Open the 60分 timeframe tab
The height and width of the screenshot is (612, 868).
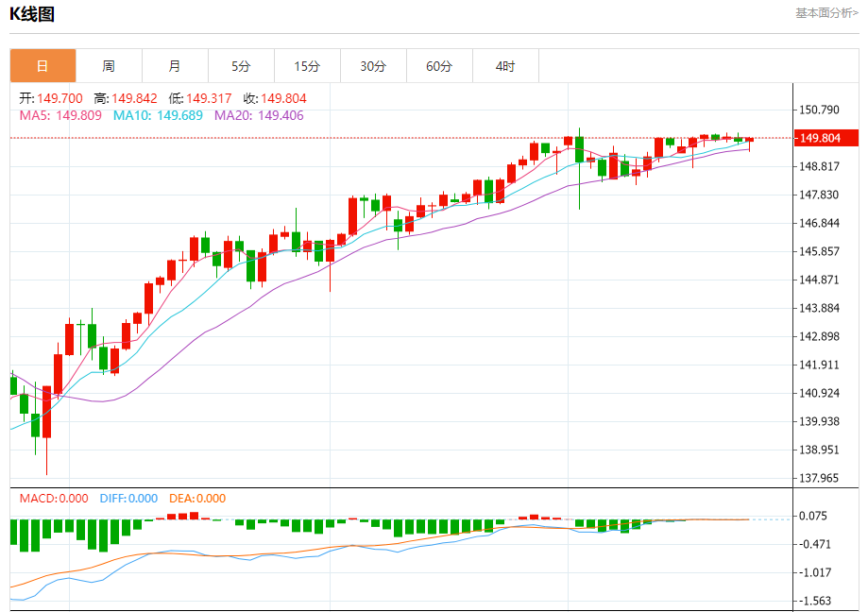click(439, 66)
